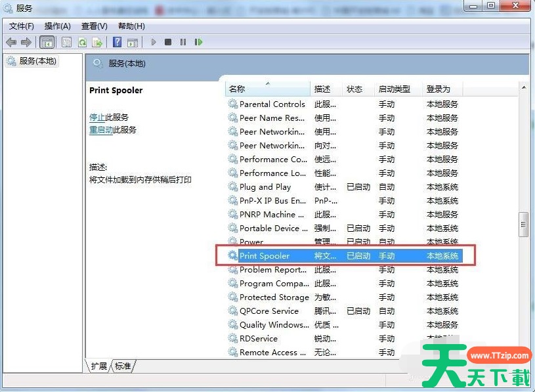The width and height of the screenshot is (535, 392).
Task: Close the Services window
Action: 515,6
